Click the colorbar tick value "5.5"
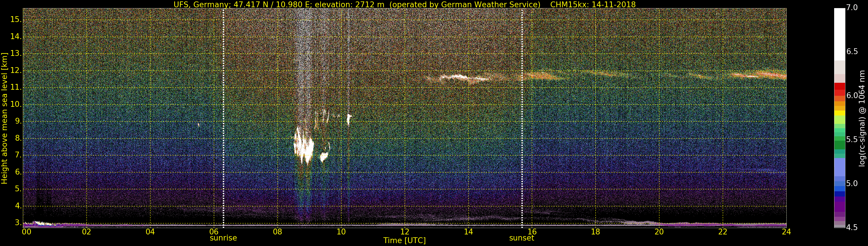 point(852,139)
